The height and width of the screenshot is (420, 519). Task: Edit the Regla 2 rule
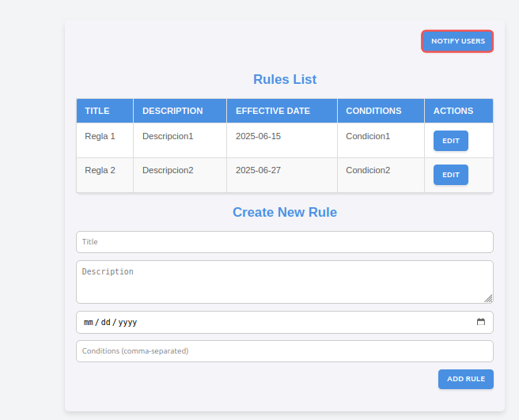pyautogui.click(x=451, y=175)
